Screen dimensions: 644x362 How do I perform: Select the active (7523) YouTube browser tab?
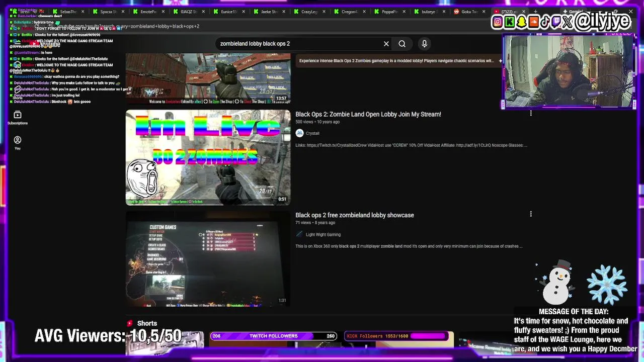(x=510, y=12)
